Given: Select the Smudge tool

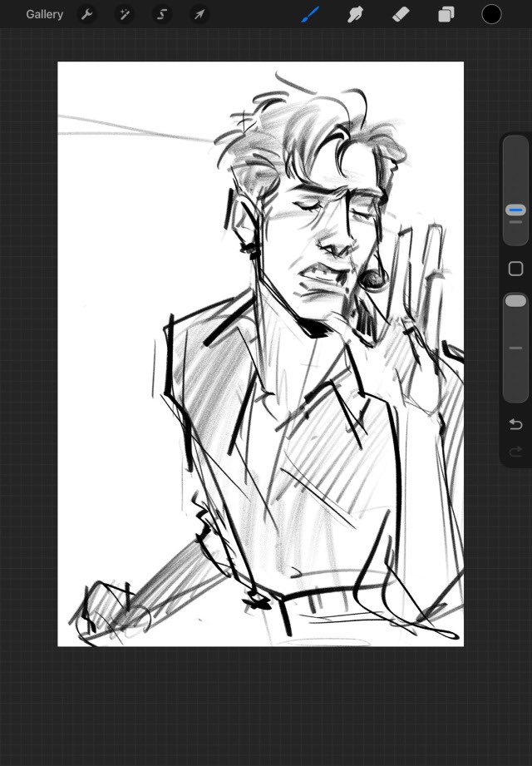Looking at the screenshot, I should pyautogui.click(x=355, y=15).
